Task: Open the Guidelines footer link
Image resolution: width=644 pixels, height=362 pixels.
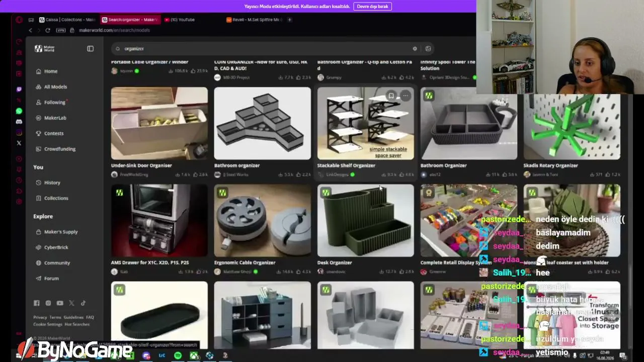Action: pos(73,317)
